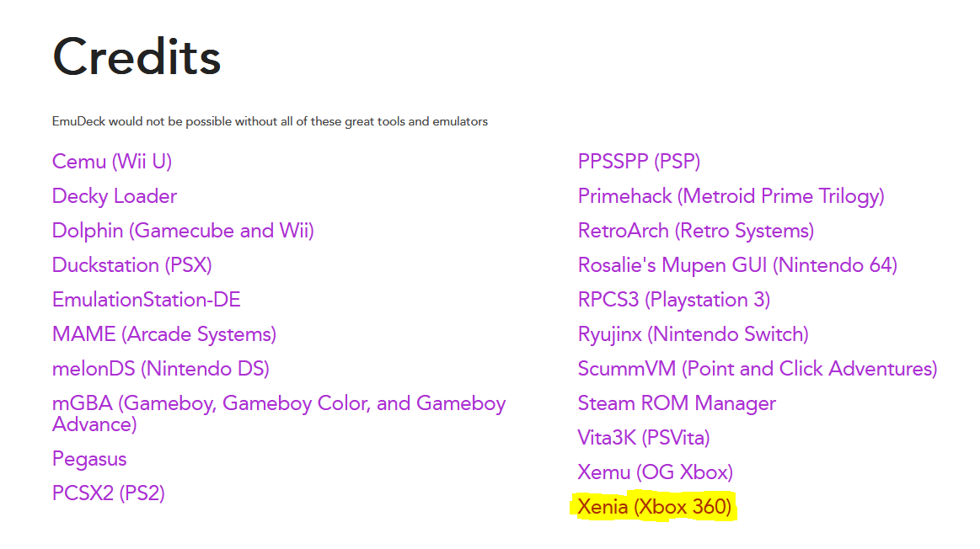The width and height of the screenshot is (980, 549).
Task: Open Dolphin (Gamecube and Wii) link
Action: [183, 231]
